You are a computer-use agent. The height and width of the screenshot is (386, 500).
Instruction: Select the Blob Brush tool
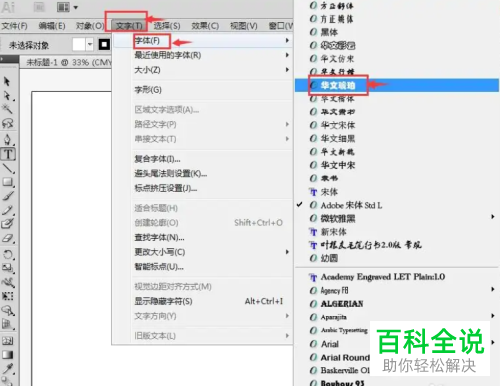pos(8,223)
